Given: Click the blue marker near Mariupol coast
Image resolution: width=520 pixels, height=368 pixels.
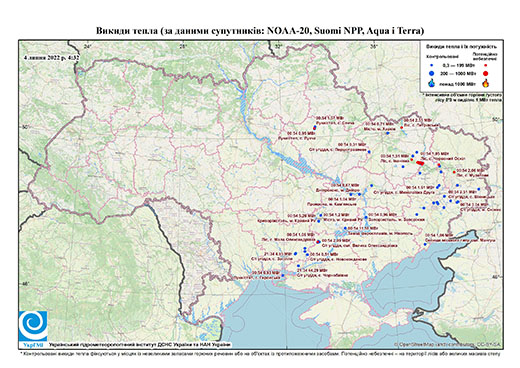Looking at the screenshot, I should pos(425,244).
